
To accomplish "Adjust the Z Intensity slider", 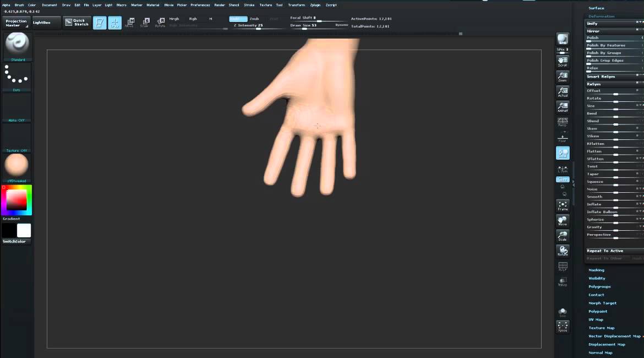I will [x=258, y=26].
